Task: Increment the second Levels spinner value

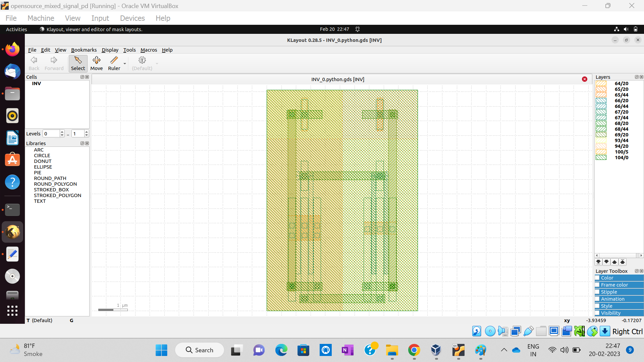Action: [87, 132]
